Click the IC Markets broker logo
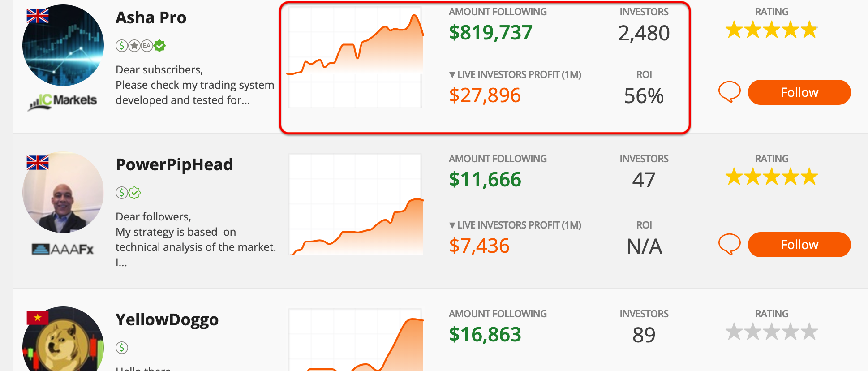This screenshot has height=371, width=868. point(62,102)
